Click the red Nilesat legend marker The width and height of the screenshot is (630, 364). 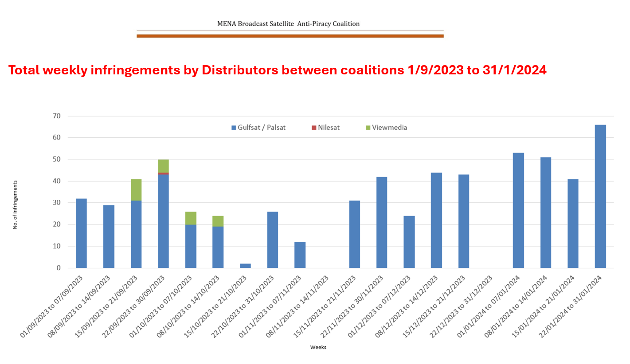point(313,128)
